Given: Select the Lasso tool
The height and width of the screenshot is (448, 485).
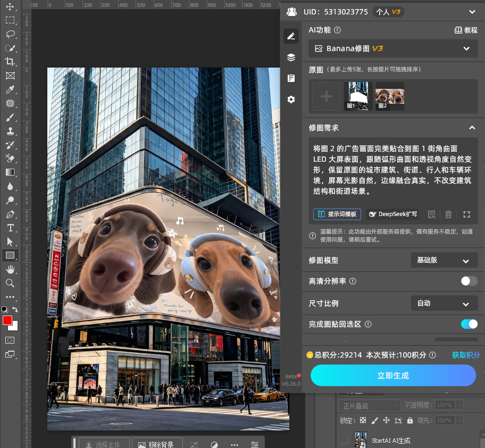Looking at the screenshot, I should (10, 34).
